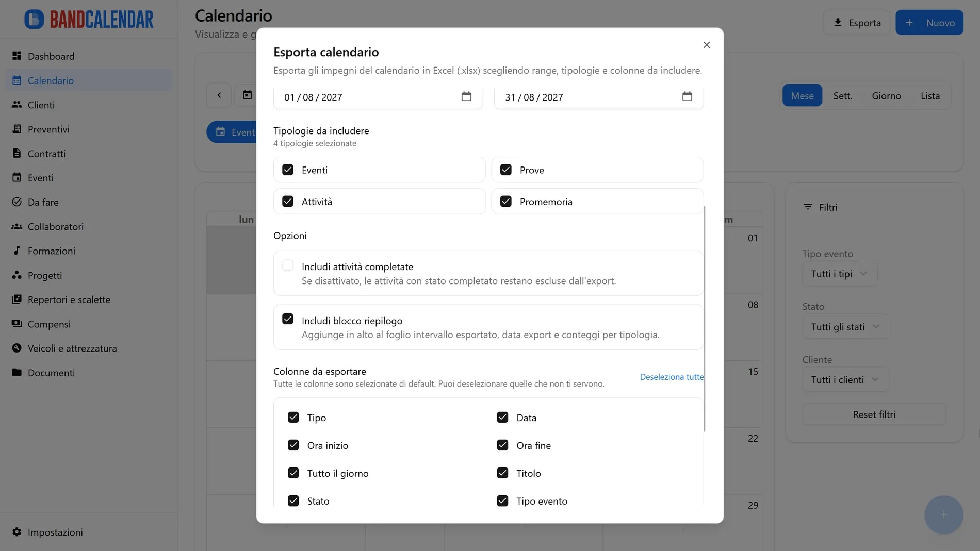Click the Collaboratori group icon

point(17,226)
